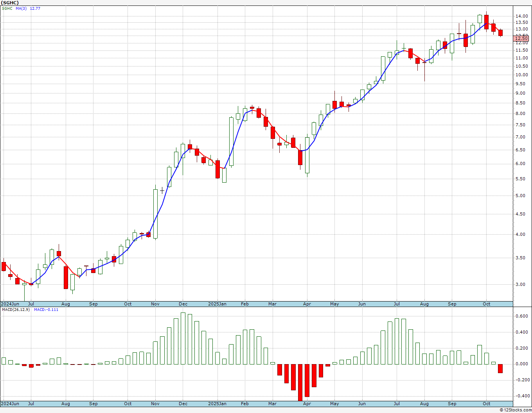Click the most recent red candlestick

pos(500,33)
